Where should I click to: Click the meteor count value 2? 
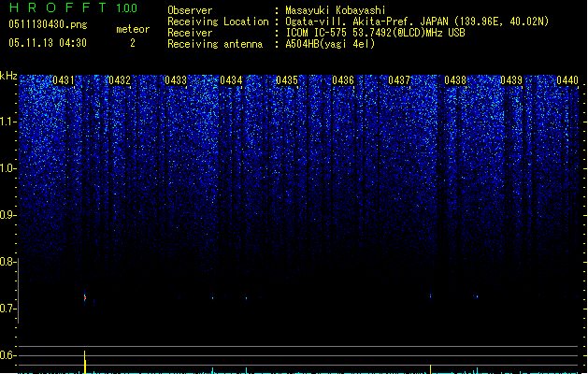(x=133, y=43)
